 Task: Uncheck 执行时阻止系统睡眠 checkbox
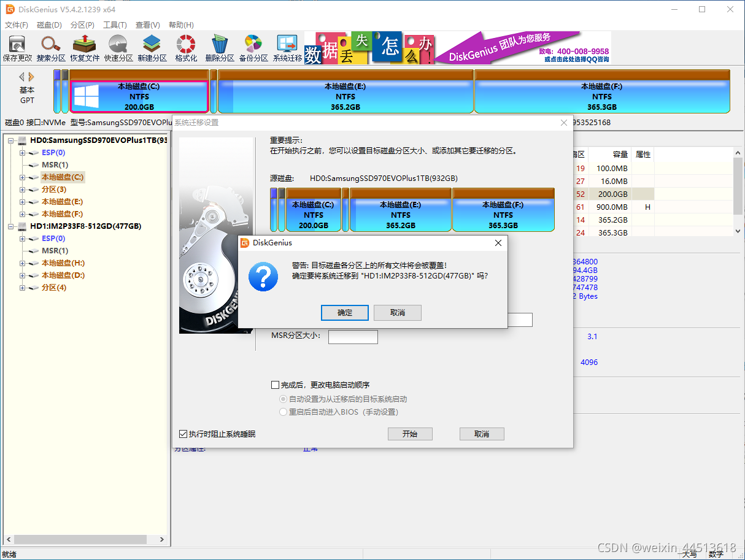pyautogui.click(x=183, y=434)
